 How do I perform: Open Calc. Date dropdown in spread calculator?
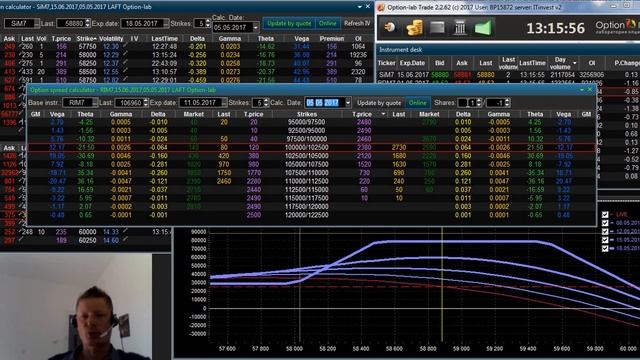[348, 103]
